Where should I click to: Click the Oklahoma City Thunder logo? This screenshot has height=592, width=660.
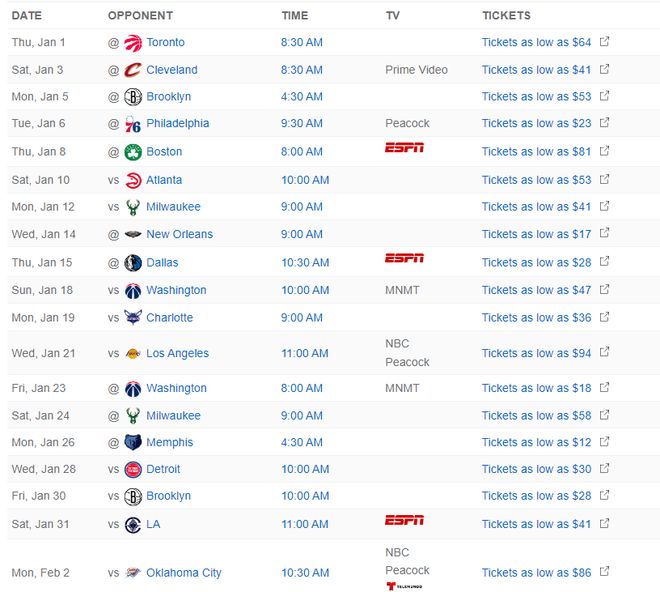click(133, 573)
